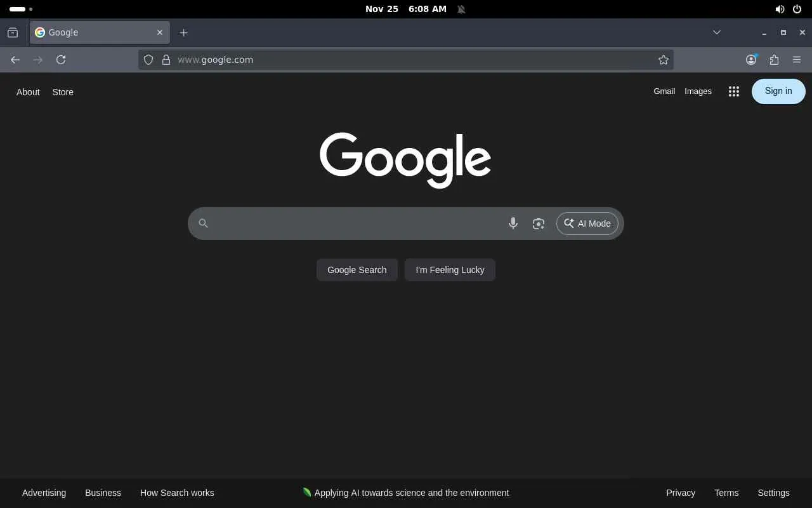Image resolution: width=812 pixels, height=508 pixels.
Task: Click the back navigation arrow
Action: pos(15,60)
